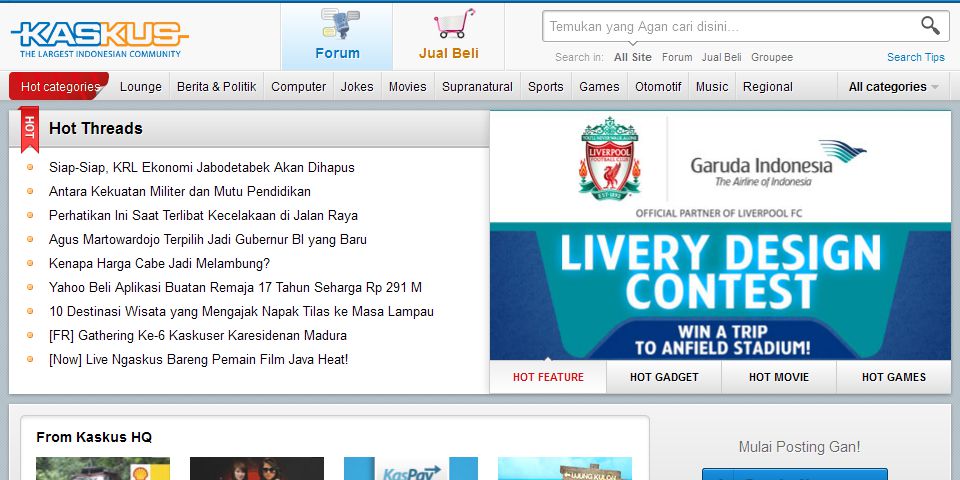
Task: Open thread 'Kenapa Harga Cabe Jadi Melambung?'
Action: [159, 263]
